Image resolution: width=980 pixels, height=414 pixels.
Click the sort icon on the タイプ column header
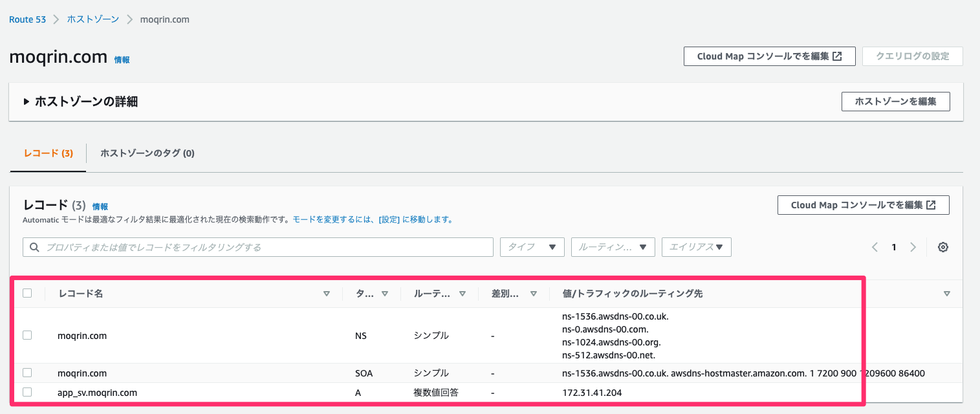click(x=385, y=293)
